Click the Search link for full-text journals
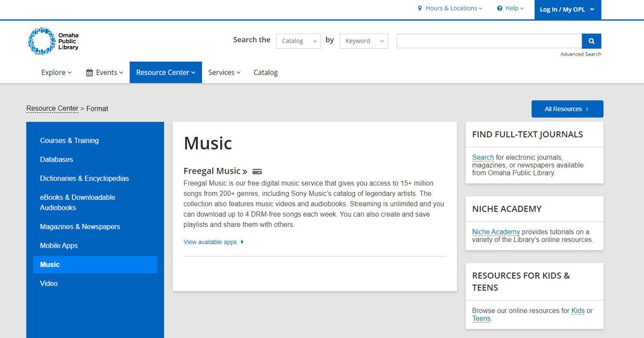This screenshot has width=644, height=338. tap(483, 157)
